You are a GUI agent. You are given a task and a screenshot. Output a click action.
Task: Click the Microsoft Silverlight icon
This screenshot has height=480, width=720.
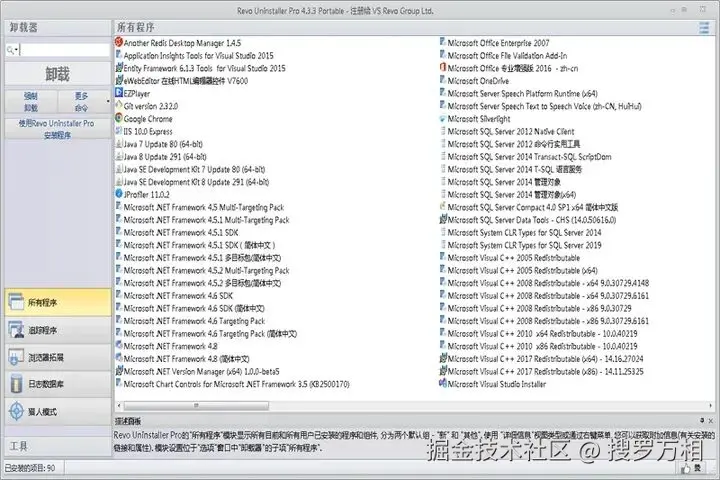point(443,118)
